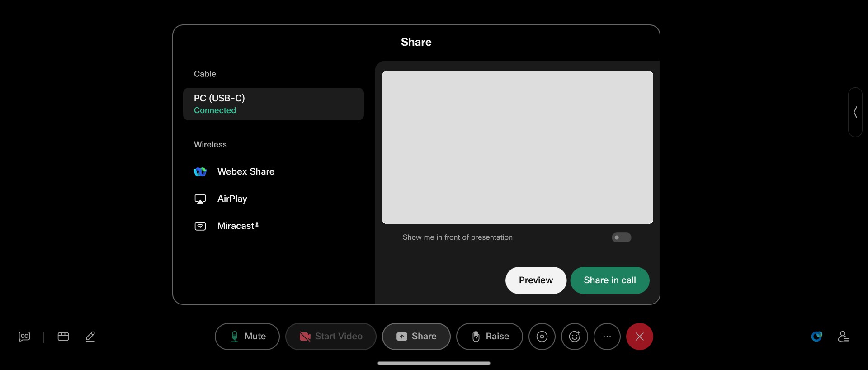Mute the microphone

coord(247,336)
